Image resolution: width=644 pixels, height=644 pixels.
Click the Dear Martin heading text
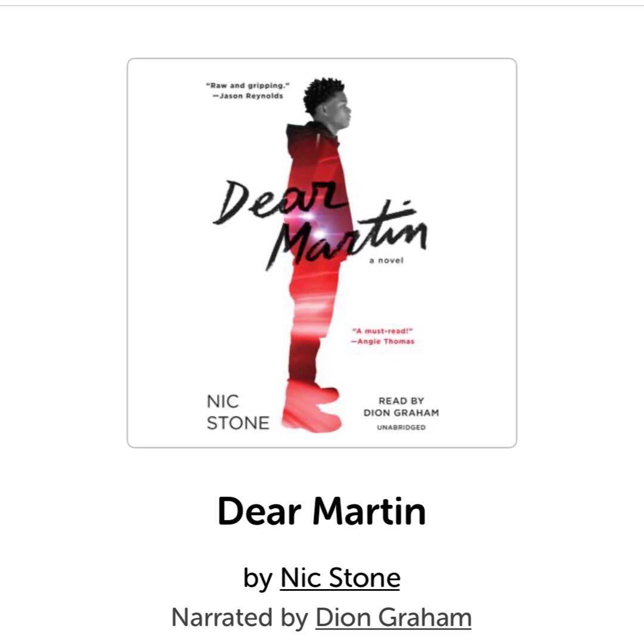[321, 512]
